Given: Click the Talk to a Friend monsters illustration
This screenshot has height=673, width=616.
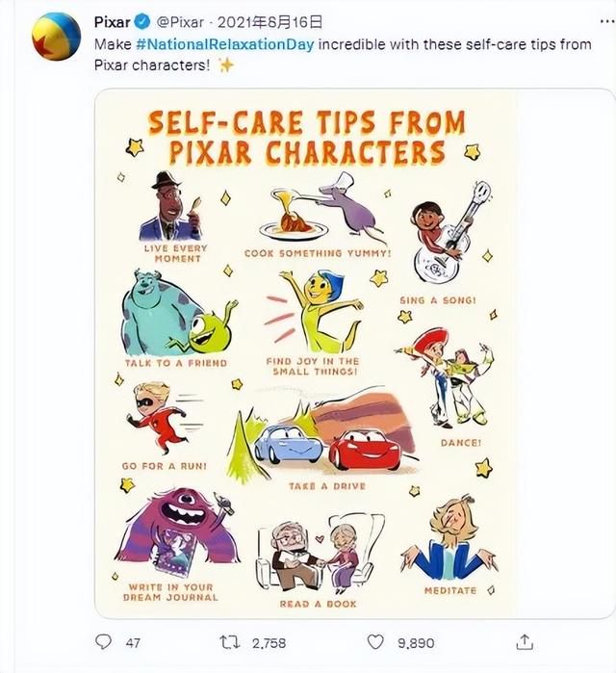Looking at the screenshot, I should point(178,313).
